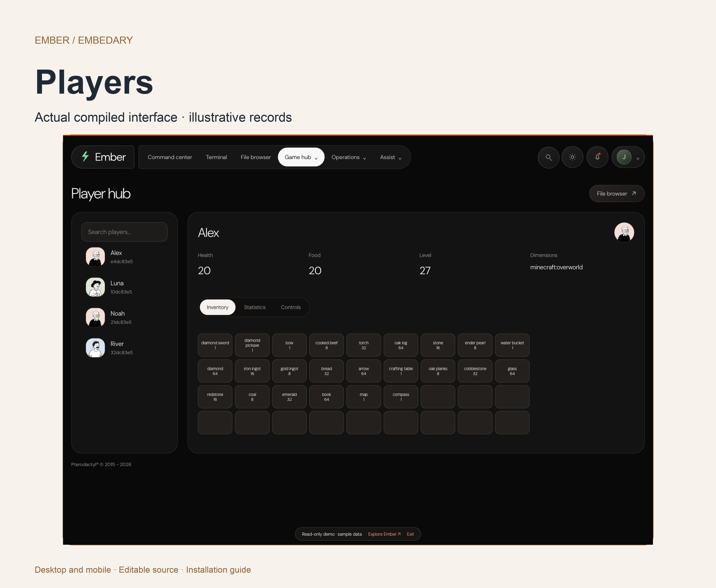
Task: Select Noah's avatar in the player list
Action: point(95,317)
